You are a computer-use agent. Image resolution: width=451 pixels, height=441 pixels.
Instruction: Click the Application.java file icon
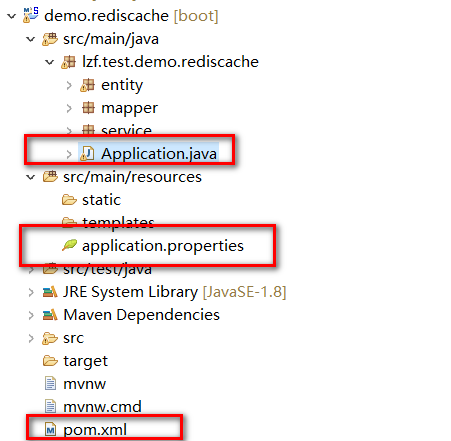coord(87,154)
